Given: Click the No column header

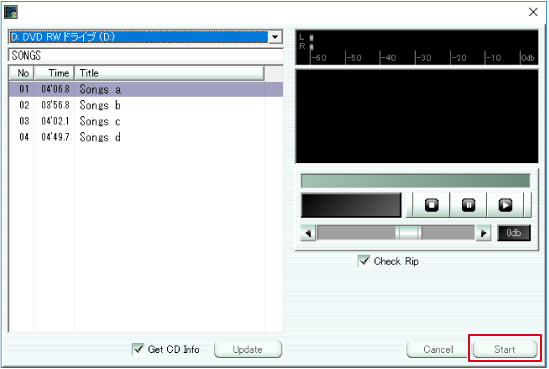Looking at the screenshot, I should click(22, 73).
